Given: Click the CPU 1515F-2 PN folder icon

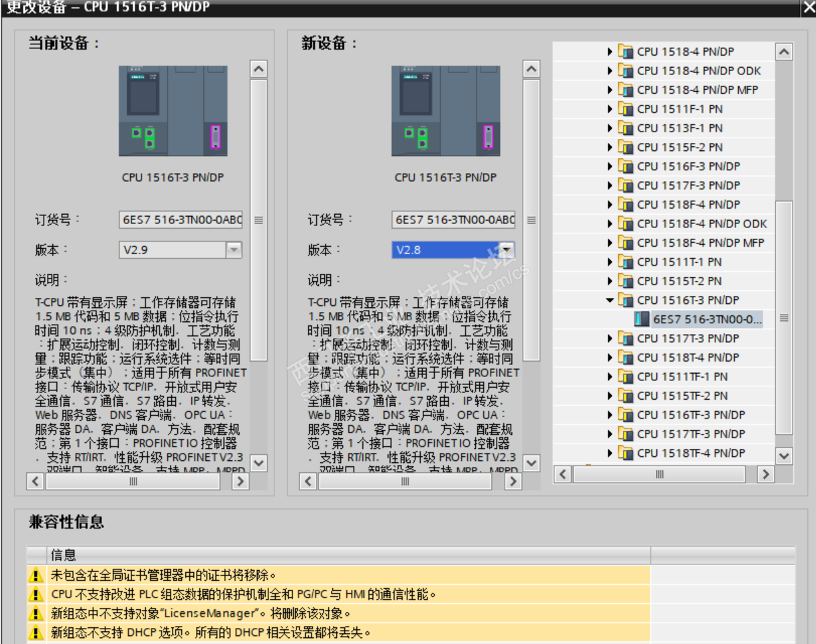Looking at the screenshot, I should pos(625,147).
